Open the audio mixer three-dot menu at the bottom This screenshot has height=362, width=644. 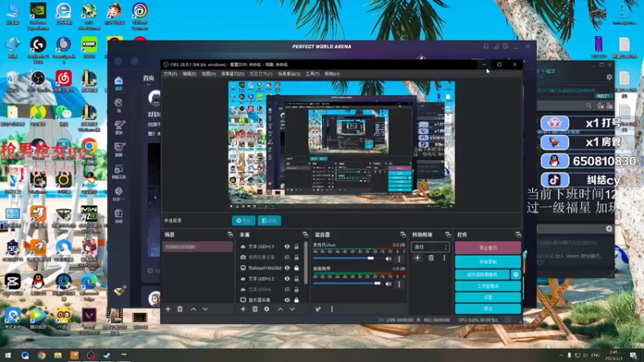(332, 309)
